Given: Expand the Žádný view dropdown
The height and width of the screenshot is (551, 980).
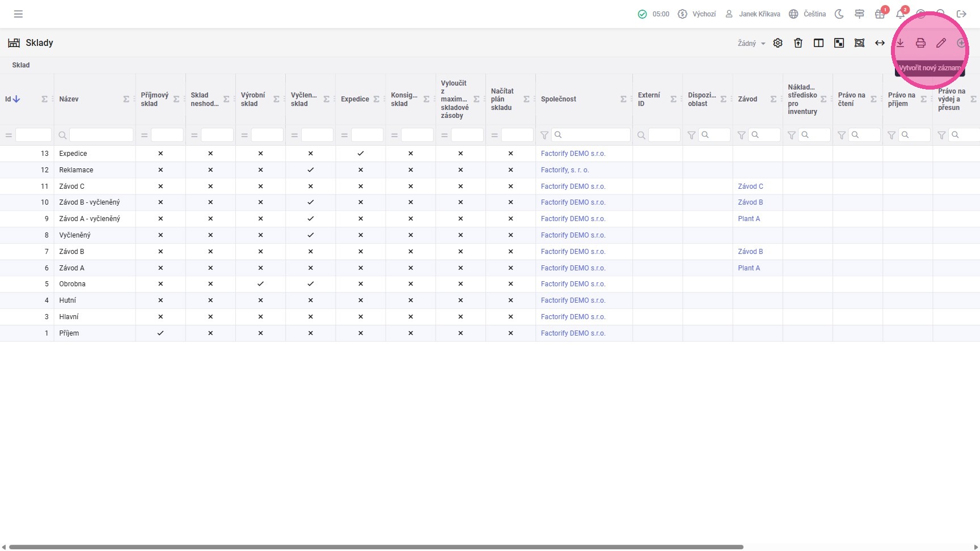Looking at the screenshot, I should point(751,44).
